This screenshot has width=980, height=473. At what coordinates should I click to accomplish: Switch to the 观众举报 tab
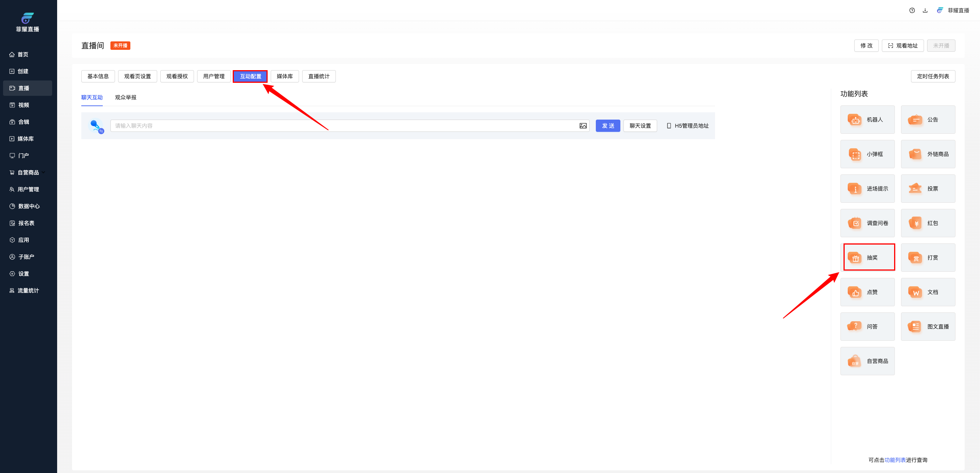tap(126, 97)
